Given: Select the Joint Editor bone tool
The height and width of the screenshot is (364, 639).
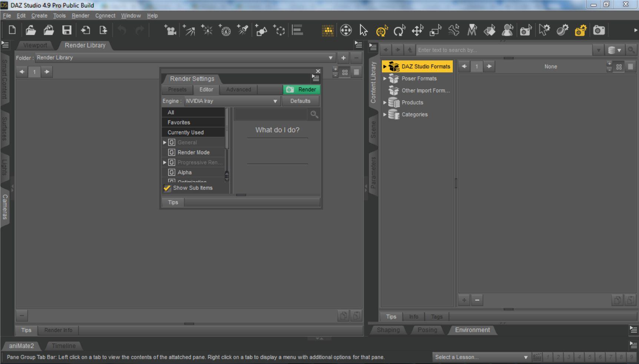Looking at the screenshot, I should [454, 30].
